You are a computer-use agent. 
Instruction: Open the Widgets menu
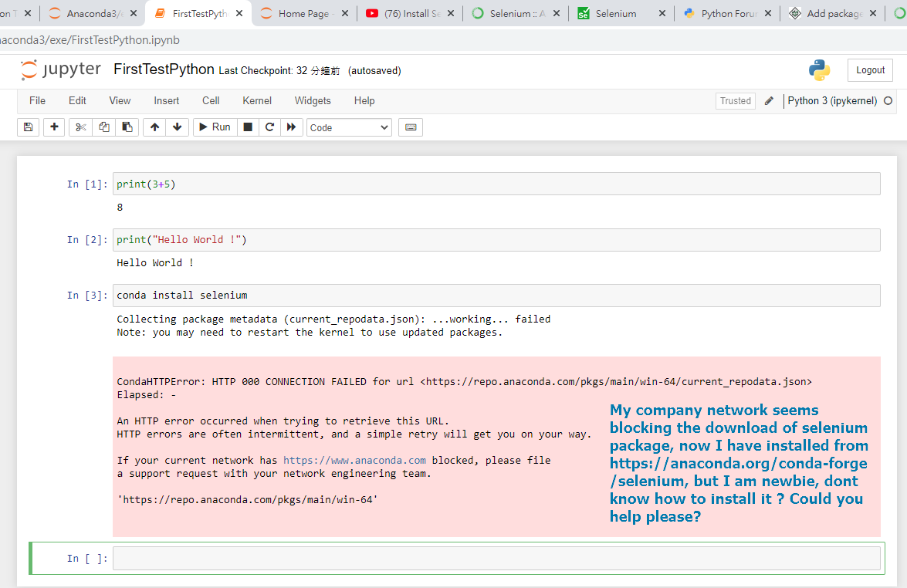coord(313,101)
